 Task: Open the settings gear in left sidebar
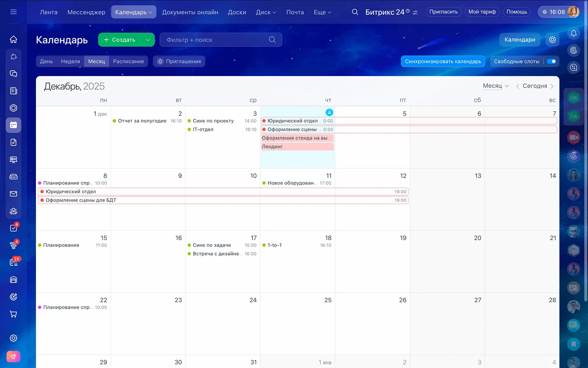pyautogui.click(x=13, y=338)
